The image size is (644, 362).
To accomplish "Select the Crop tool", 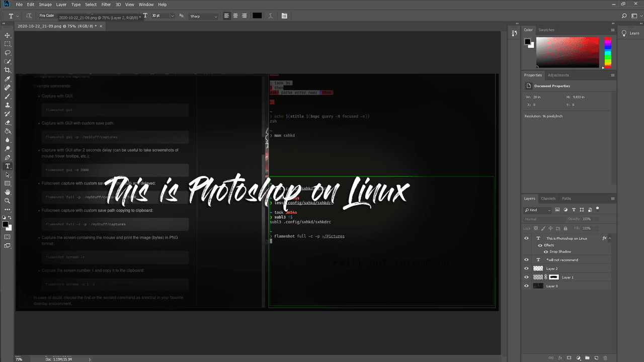I will tap(8, 70).
